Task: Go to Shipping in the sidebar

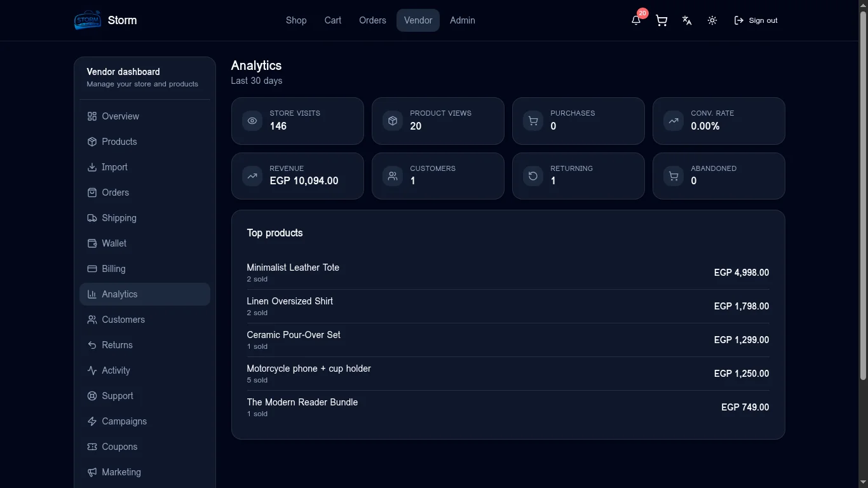Action: (x=145, y=218)
